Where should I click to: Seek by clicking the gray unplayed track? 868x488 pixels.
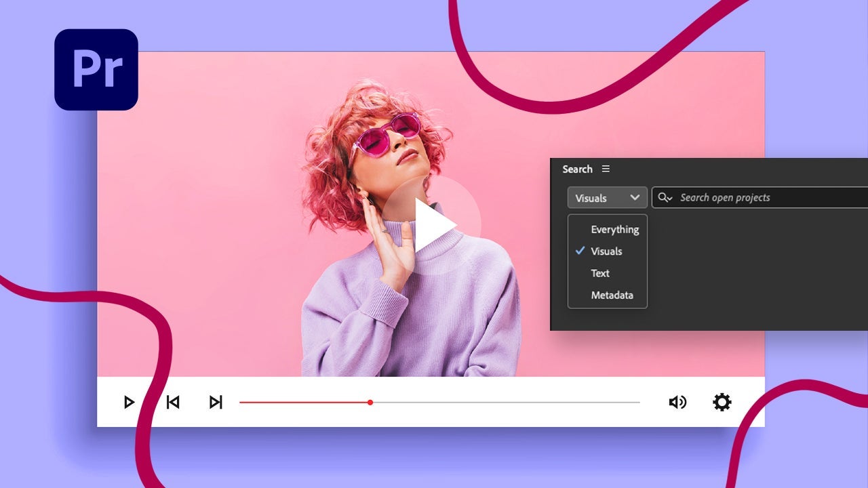click(505, 403)
